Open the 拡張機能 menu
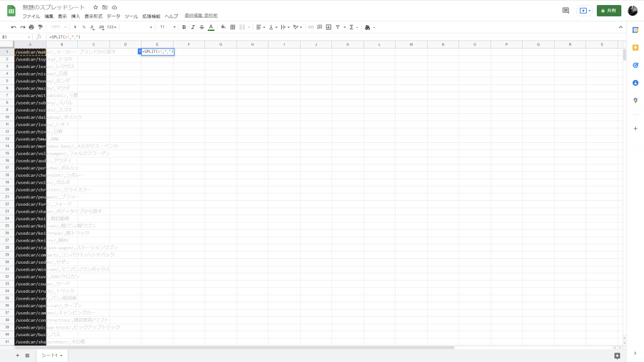This screenshot has height=362, width=644. click(151, 16)
